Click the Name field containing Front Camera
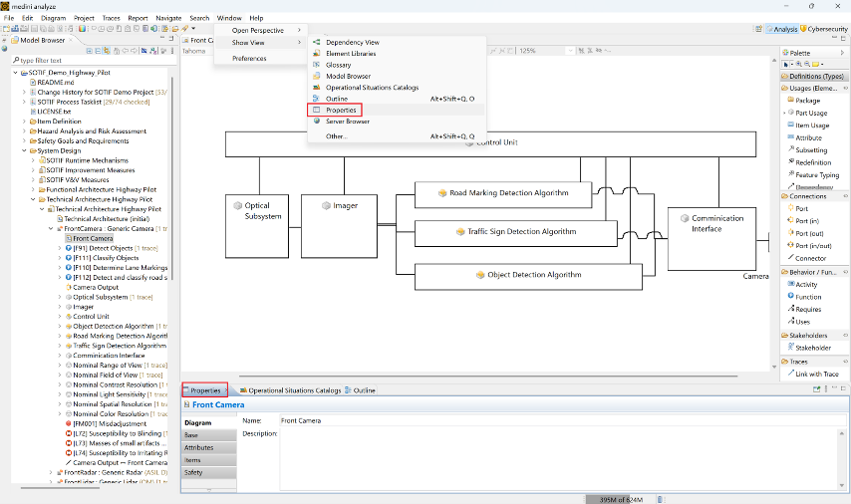Image resolution: width=851 pixels, height=504 pixels. pos(563,420)
